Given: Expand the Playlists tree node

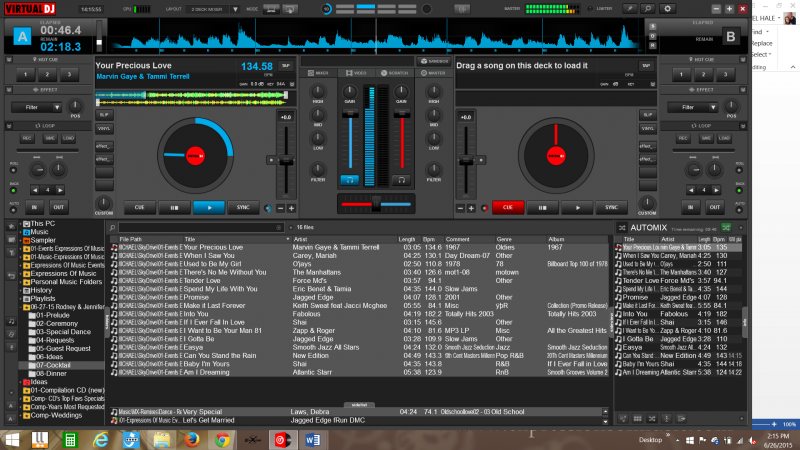Looking at the screenshot, I should pos(21,298).
